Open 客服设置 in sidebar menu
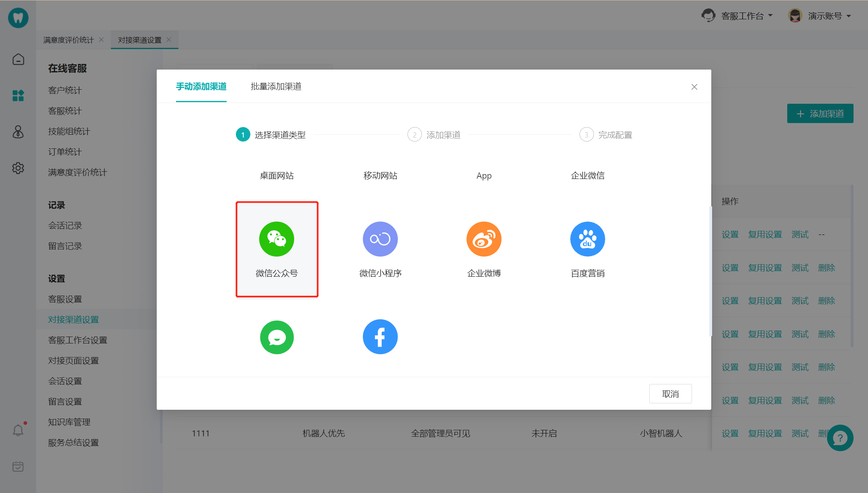Viewport: 868px width, 493px height. [x=65, y=299]
